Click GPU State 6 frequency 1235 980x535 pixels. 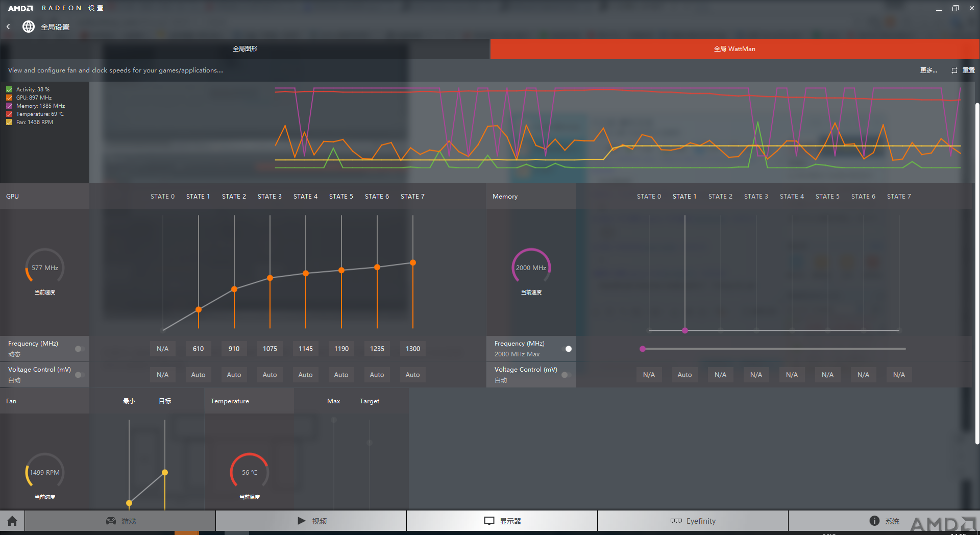[377, 349]
